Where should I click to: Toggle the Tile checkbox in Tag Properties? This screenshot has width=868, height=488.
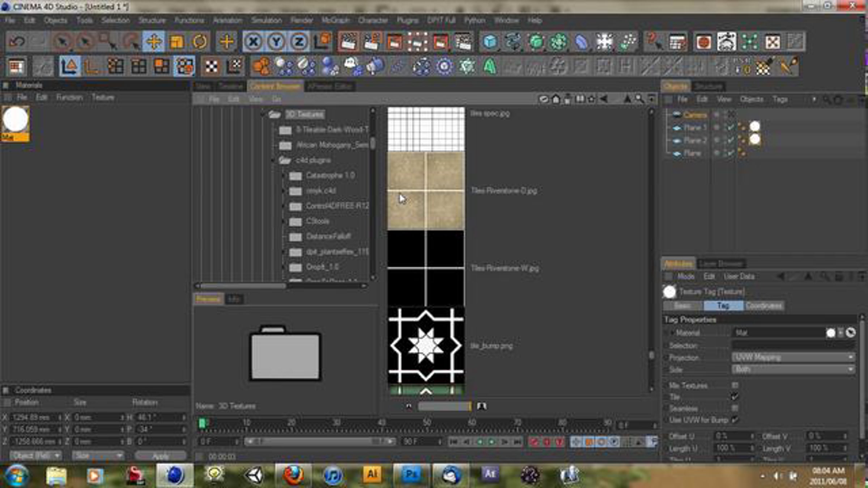click(x=735, y=397)
